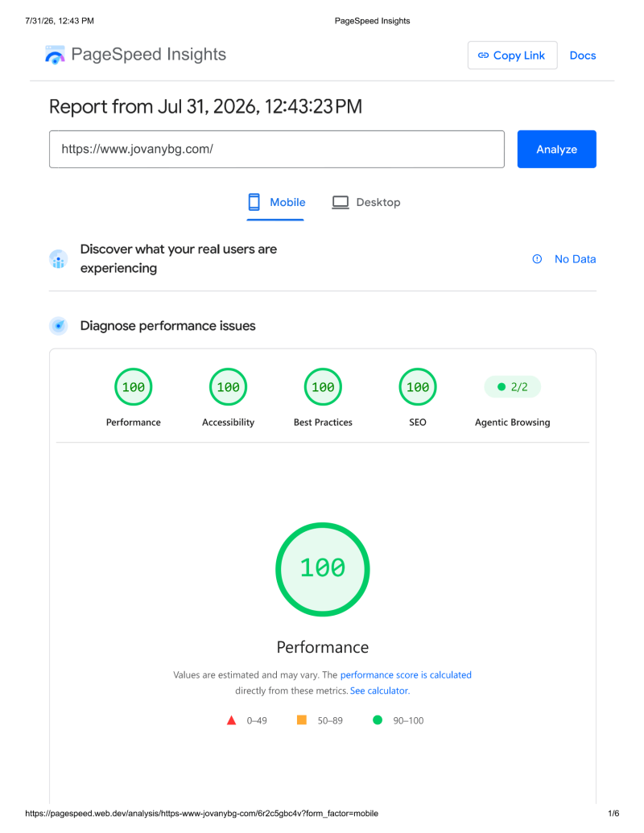This screenshot has height=833, width=644.
Task: Click the URL input field
Action: click(277, 149)
